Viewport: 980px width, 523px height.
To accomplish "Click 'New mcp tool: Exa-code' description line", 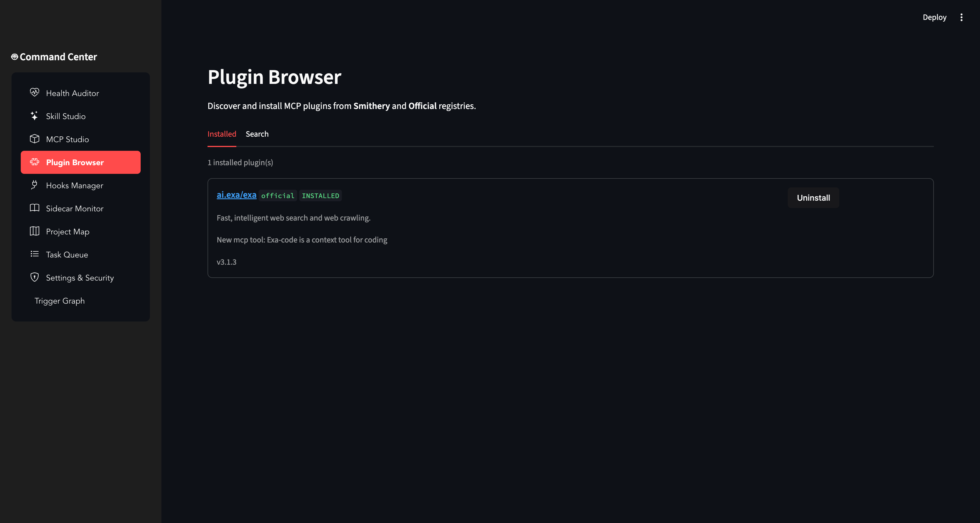I will coord(302,240).
